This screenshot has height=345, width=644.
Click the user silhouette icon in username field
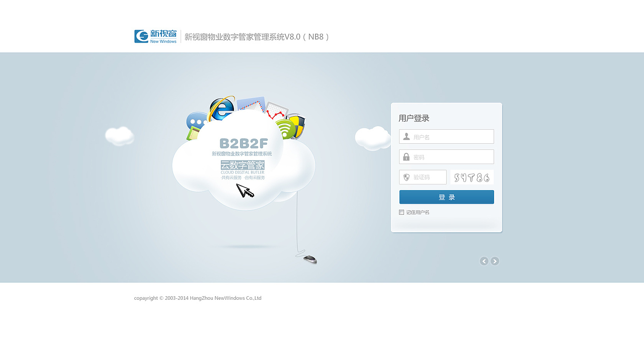407,137
